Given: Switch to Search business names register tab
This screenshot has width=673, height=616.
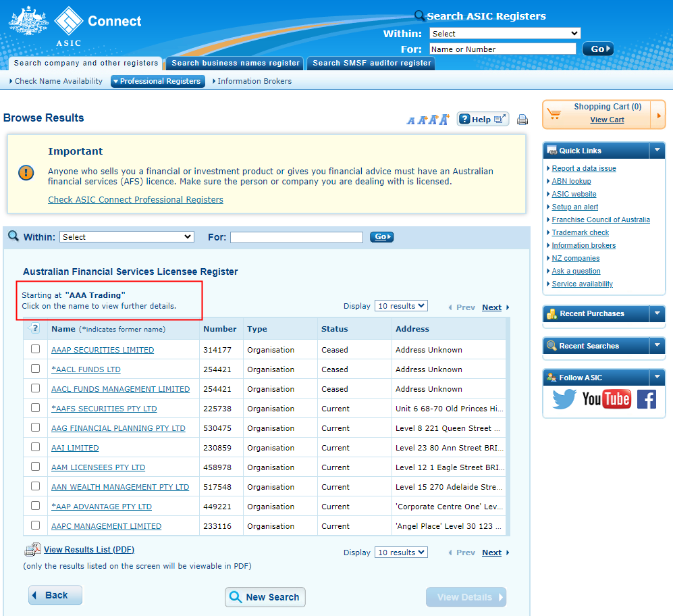Looking at the screenshot, I should pos(235,63).
